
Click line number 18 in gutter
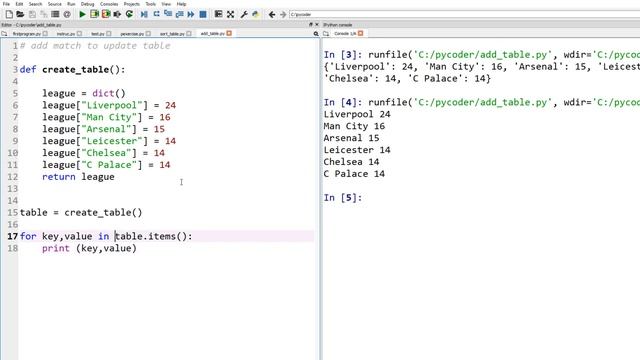click(x=13, y=248)
